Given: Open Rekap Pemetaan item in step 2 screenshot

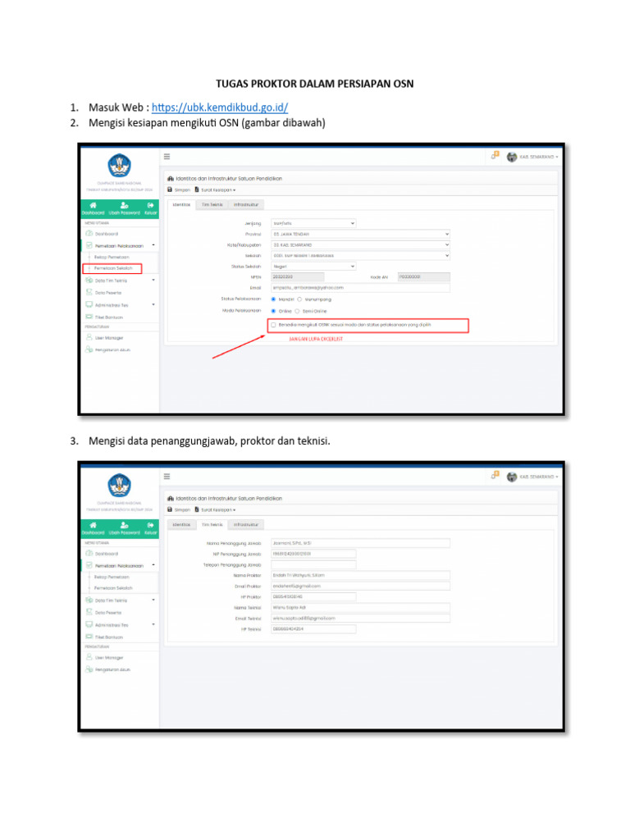Looking at the screenshot, I should pyautogui.click(x=112, y=257).
